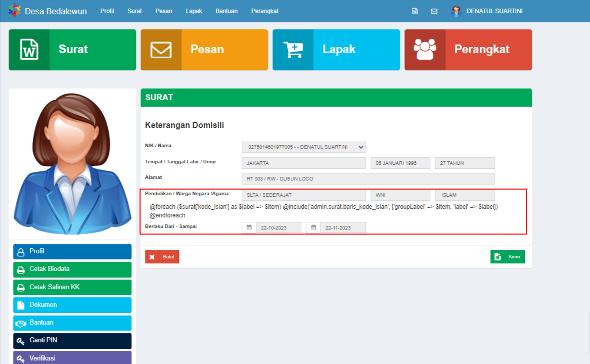This screenshot has width=590, height=364.
Task: Open the Profil navbar item
Action: (x=107, y=11)
